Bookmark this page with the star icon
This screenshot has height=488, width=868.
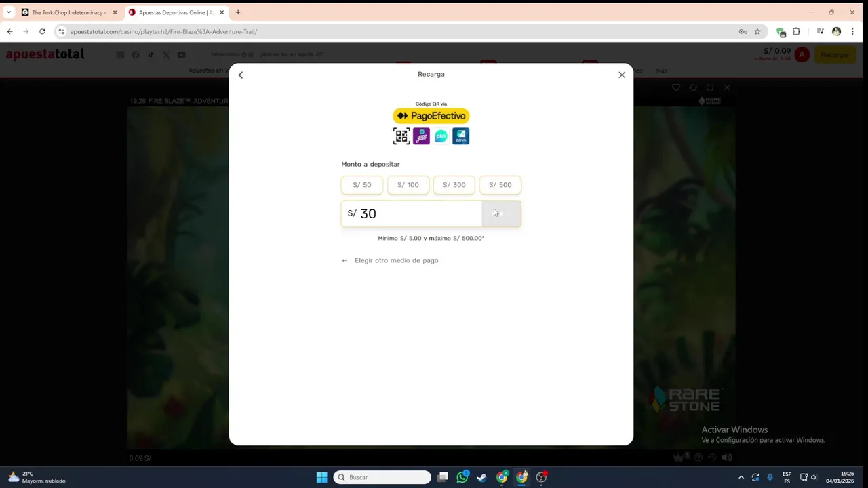point(757,31)
